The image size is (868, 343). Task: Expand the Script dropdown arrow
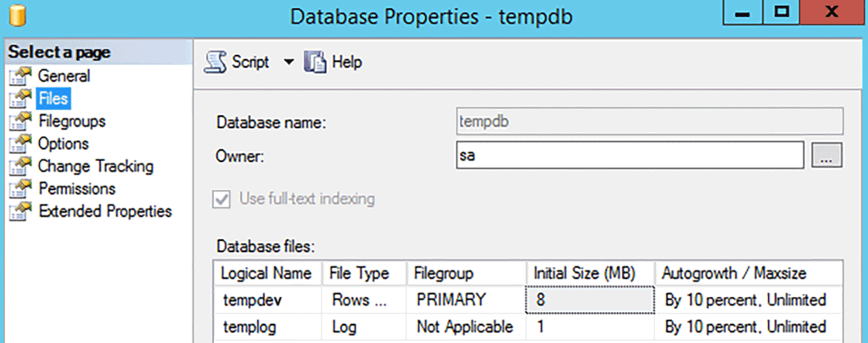pos(288,62)
